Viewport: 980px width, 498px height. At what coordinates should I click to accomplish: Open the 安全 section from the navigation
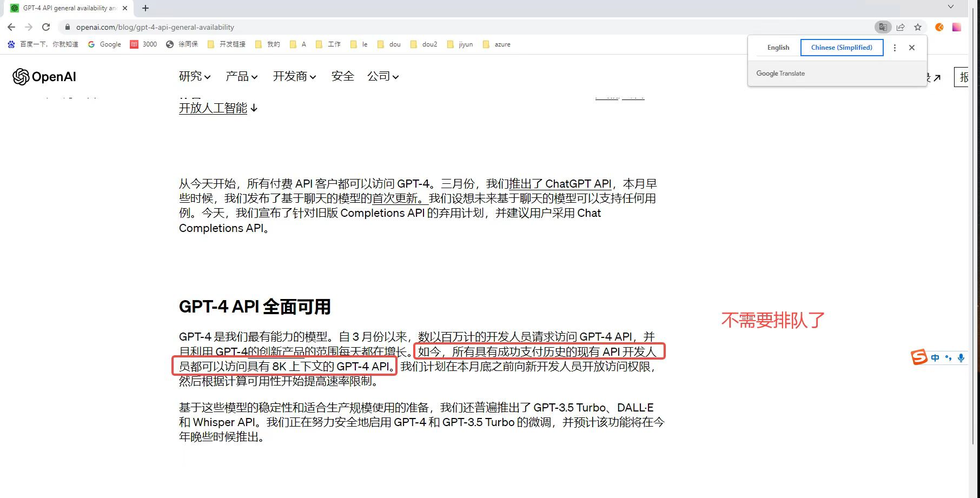point(342,76)
